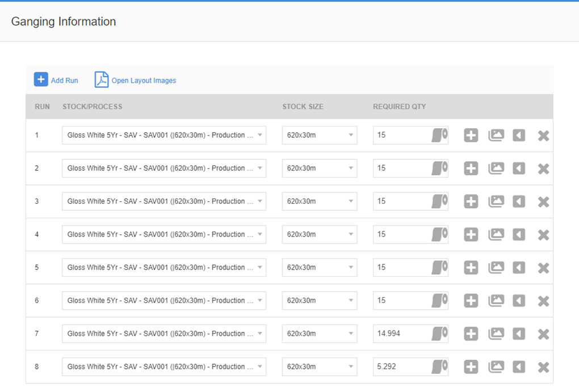Delete run 7 with the X icon
The image size is (579, 392).
(543, 334)
